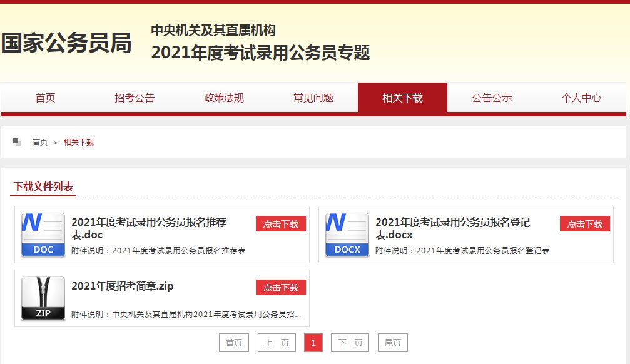Click the 下一页 pagination button

click(350, 343)
